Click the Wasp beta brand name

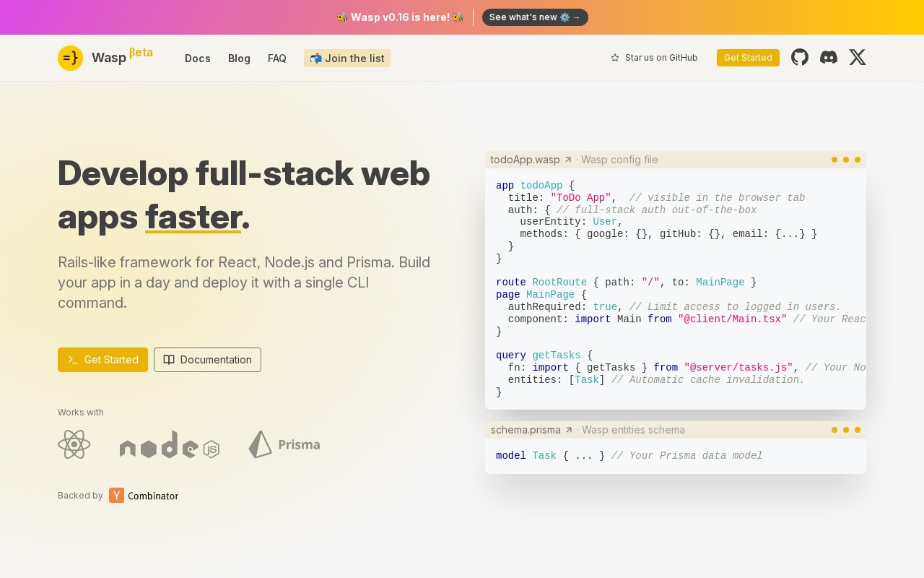pos(122,56)
